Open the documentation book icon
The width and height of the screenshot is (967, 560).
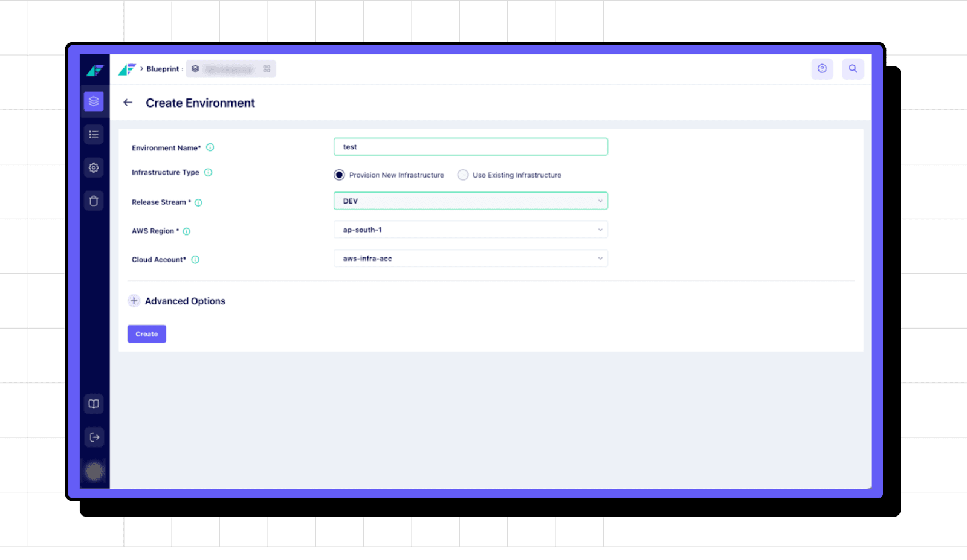click(x=94, y=404)
